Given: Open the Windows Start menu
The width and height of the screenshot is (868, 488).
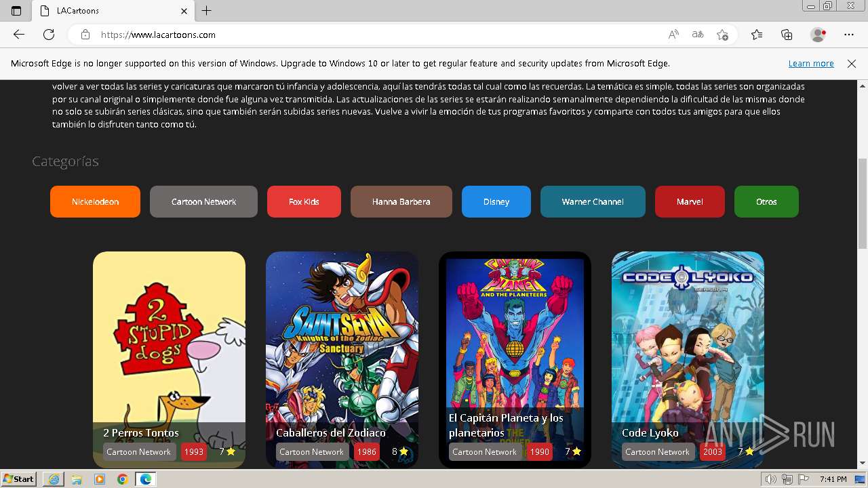Looking at the screenshot, I should tap(19, 479).
